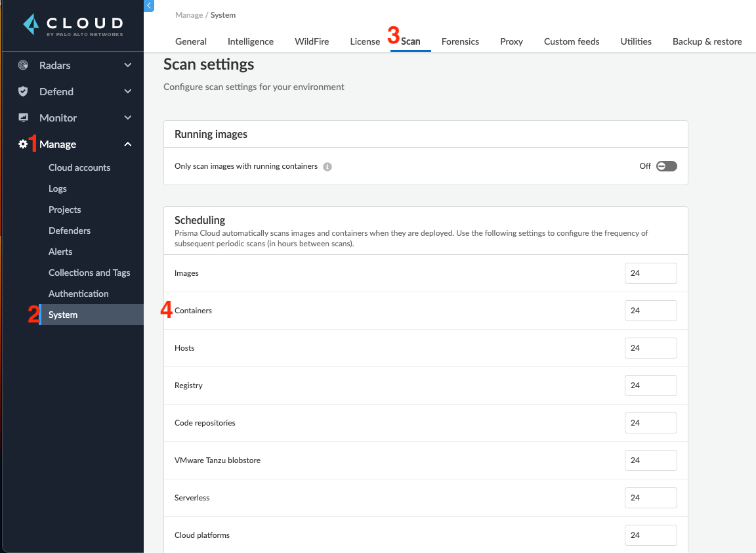Focus the Registry scan frequency input
Screen dimensions: 756x553
point(650,386)
